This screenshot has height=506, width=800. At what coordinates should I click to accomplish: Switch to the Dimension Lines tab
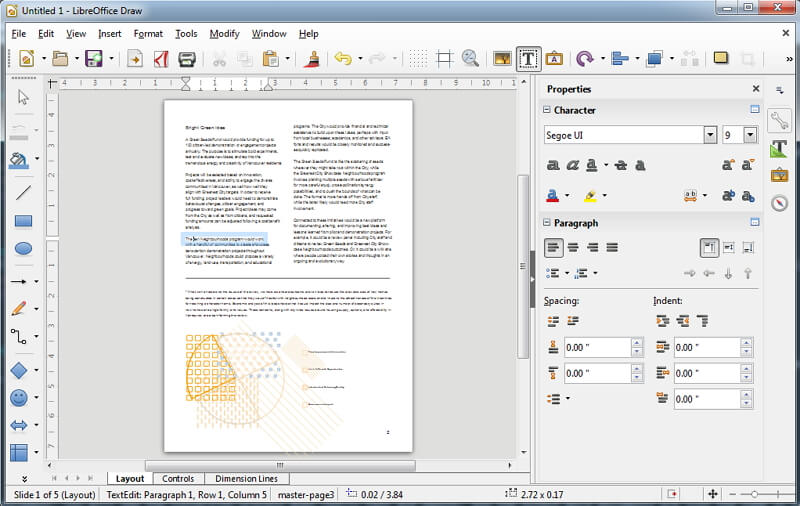pos(247,479)
